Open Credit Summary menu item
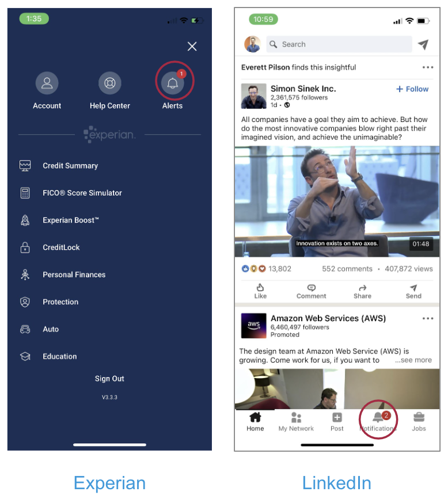Image resolution: width=448 pixels, height=503 pixels. pos(70,166)
